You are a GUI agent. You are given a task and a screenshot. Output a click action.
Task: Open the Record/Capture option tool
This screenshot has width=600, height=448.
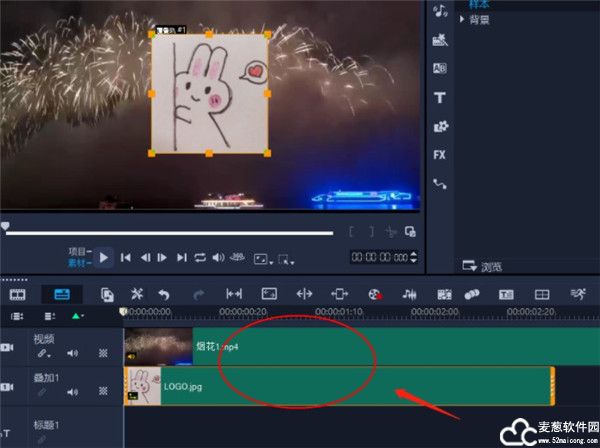click(374, 294)
